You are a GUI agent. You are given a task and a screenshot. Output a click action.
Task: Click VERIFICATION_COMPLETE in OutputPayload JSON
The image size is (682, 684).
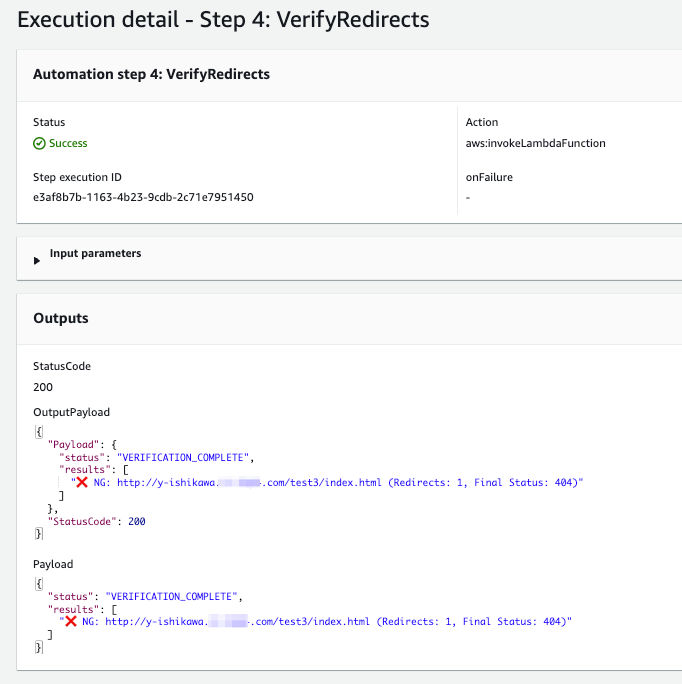[x=182, y=457]
